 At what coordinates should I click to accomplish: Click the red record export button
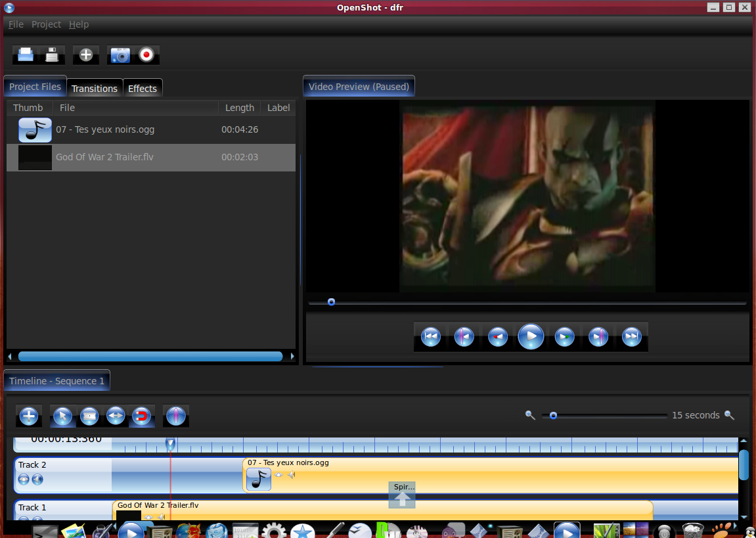[146, 55]
